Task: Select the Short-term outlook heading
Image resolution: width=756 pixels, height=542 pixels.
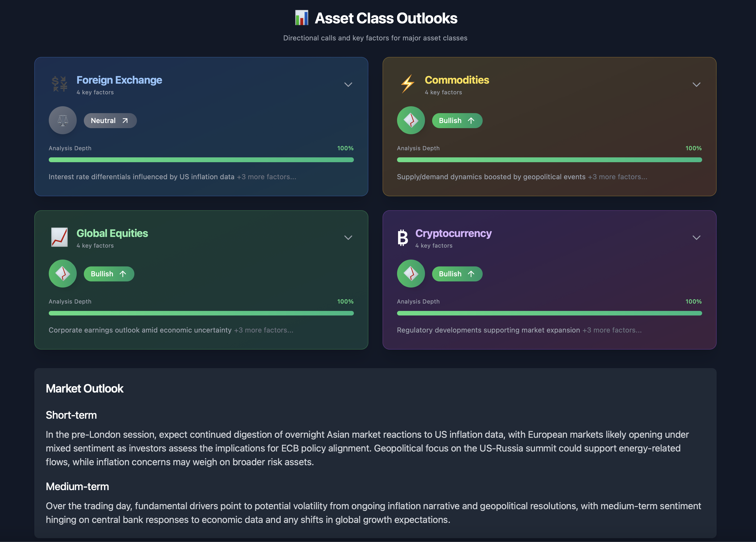Action: (x=71, y=415)
